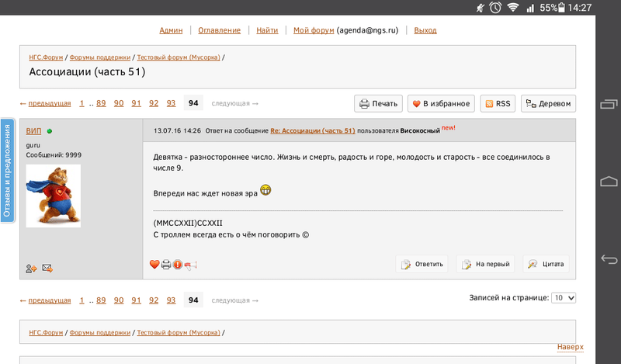Screen dimensions: 621x364
Task: Open the Админ menu link
Action: coord(171,30)
